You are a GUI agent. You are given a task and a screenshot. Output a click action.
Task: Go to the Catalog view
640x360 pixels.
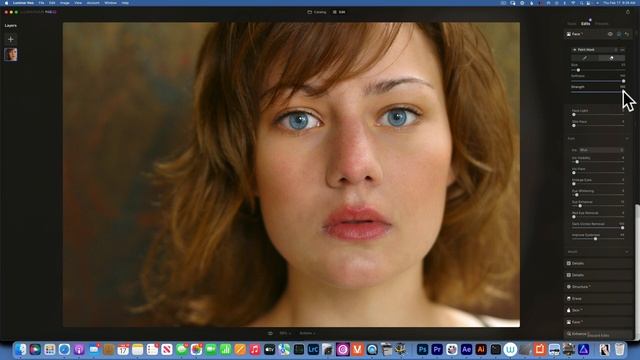[317, 12]
